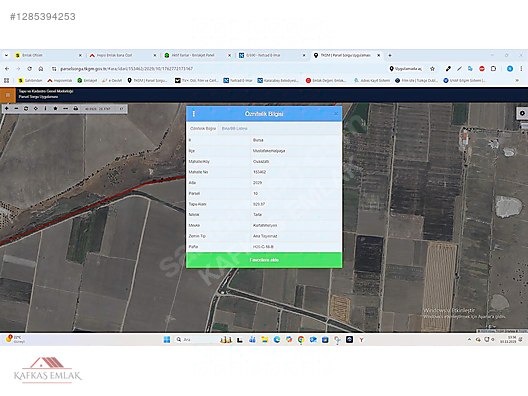
Task: Click the green Favorilere ekle button
Action: (x=264, y=260)
